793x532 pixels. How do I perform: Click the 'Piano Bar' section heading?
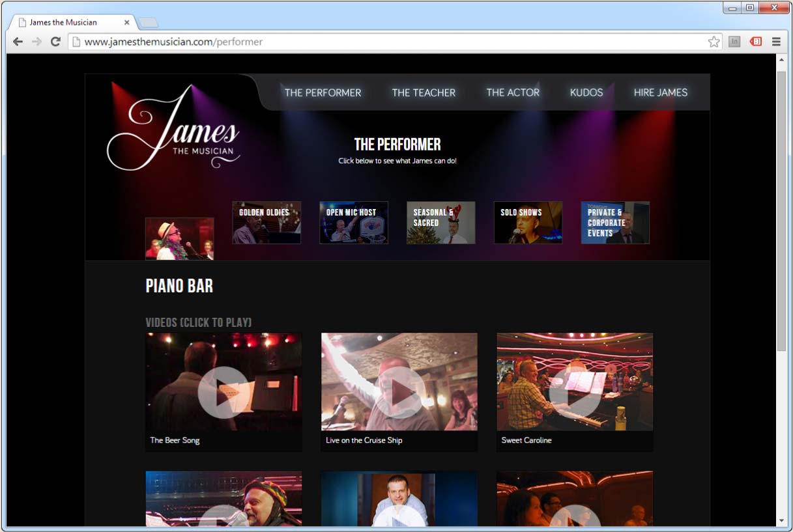point(179,286)
